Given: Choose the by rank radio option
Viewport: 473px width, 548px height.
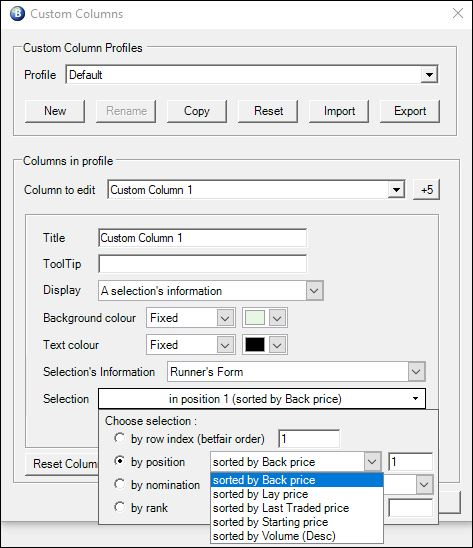Looking at the screenshot, I should [120, 507].
